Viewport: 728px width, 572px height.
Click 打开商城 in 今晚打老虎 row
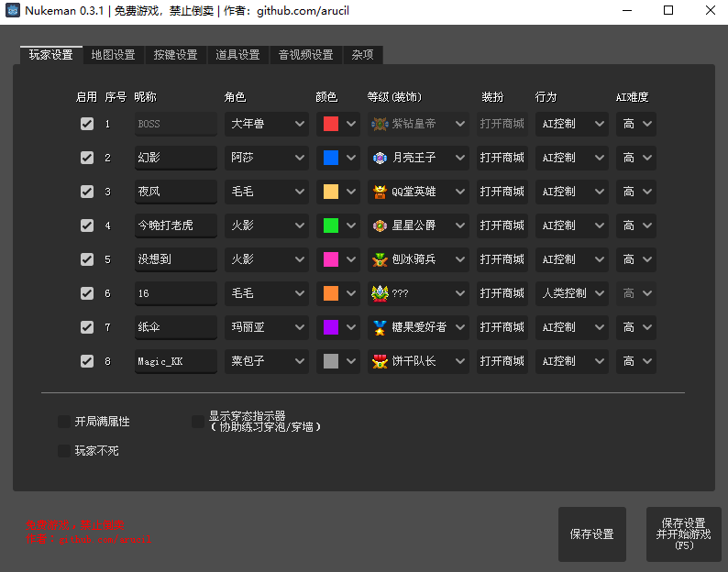[502, 225]
